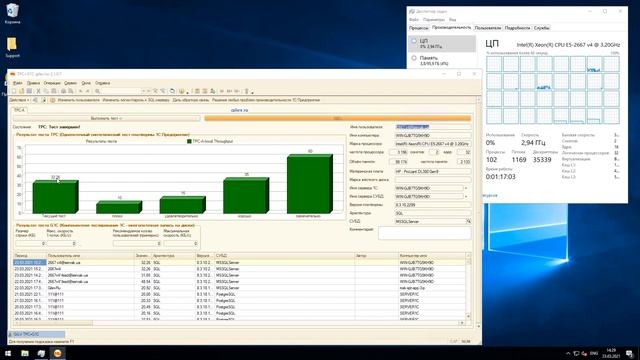The image size is (640, 360).
Task: Click the Print preview icon in 1C toolbar
Action: point(71,91)
